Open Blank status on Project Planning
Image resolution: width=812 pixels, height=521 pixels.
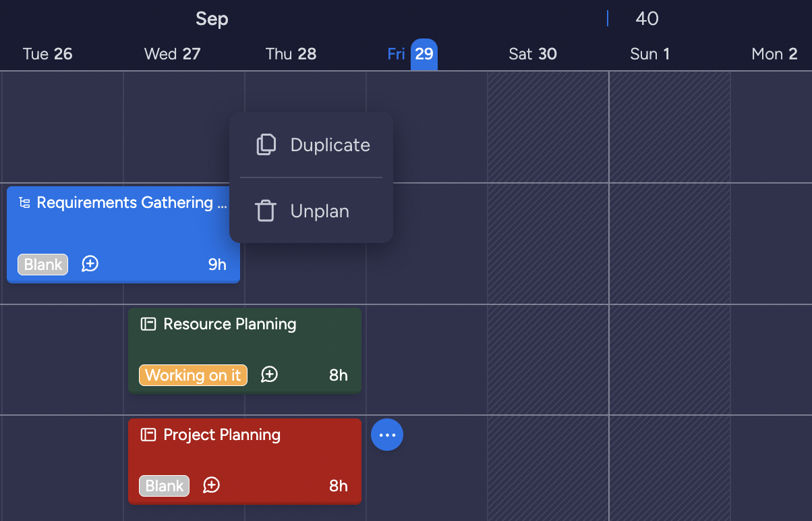tap(165, 486)
